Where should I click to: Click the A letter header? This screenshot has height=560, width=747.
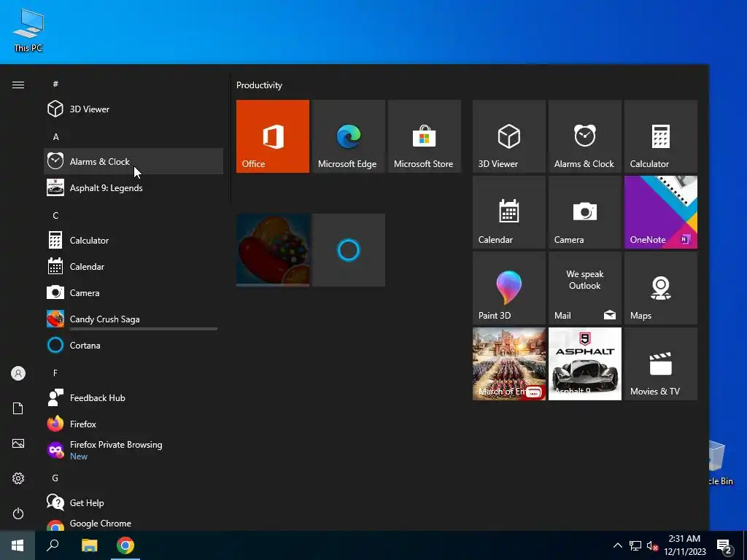pos(55,136)
